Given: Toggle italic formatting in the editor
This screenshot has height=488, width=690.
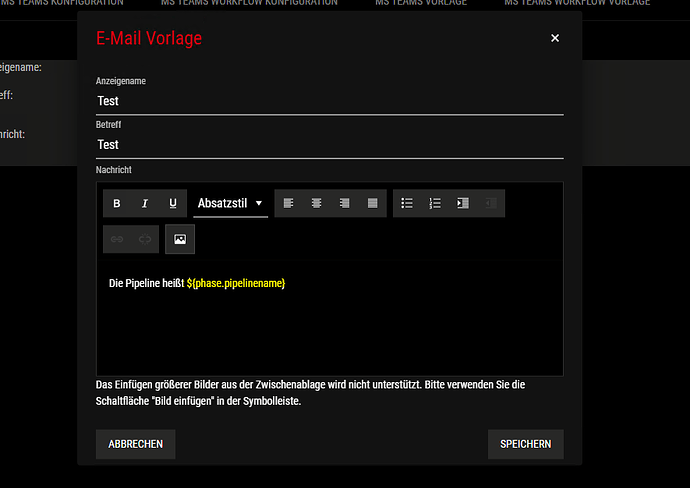Looking at the screenshot, I should tap(145, 203).
